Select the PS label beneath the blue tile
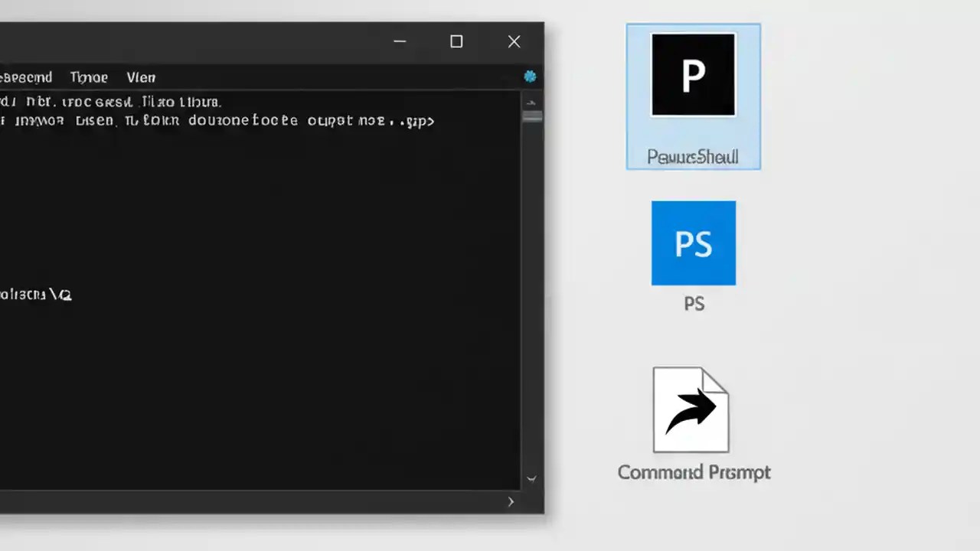 click(x=694, y=304)
